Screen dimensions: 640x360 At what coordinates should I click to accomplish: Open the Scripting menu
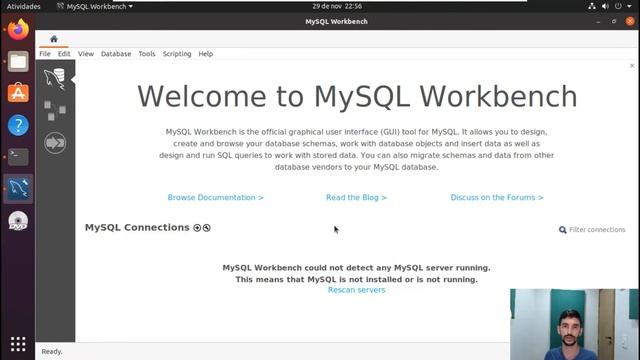pyautogui.click(x=177, y=54)
